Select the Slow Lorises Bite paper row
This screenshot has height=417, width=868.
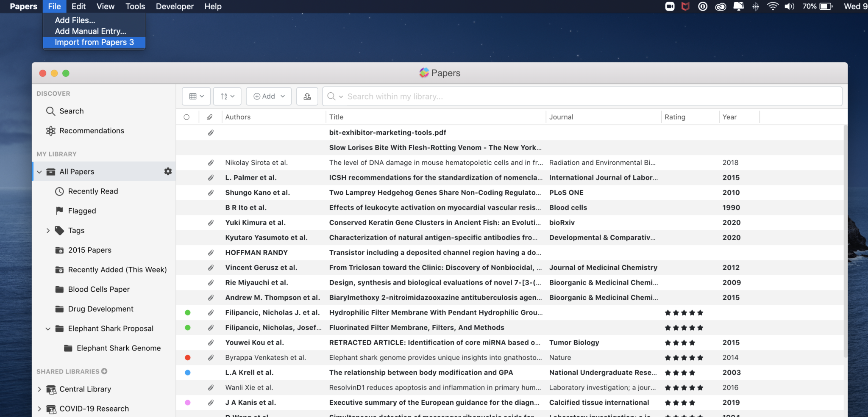(509, 148)
